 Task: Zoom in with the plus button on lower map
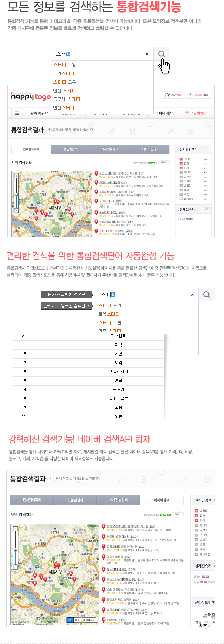pos(15,529)
